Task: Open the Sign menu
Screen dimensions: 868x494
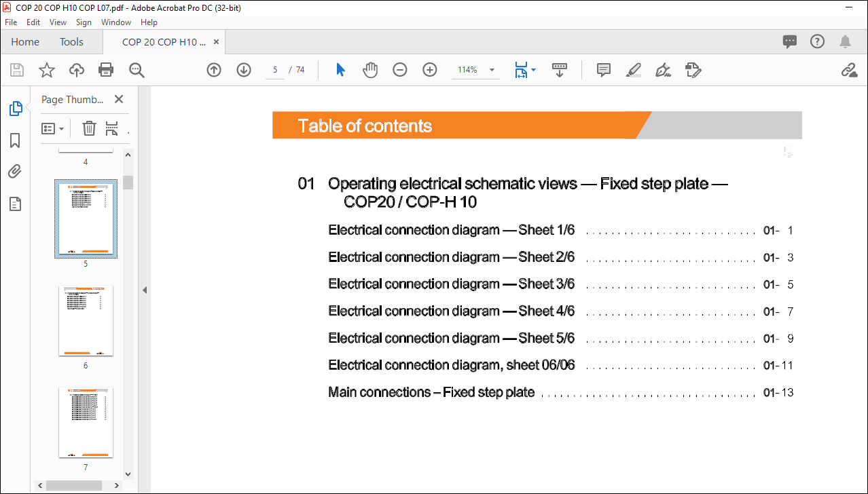Action: coord(84,22)
